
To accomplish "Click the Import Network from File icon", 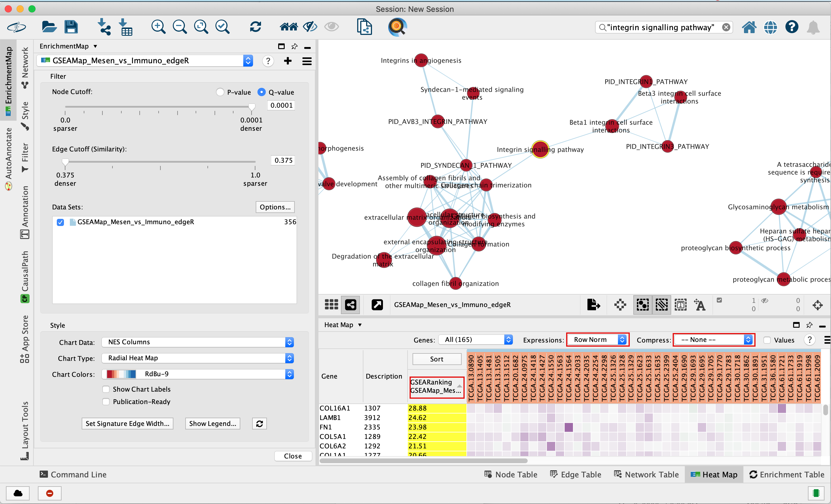I will (x=104, y=27).
